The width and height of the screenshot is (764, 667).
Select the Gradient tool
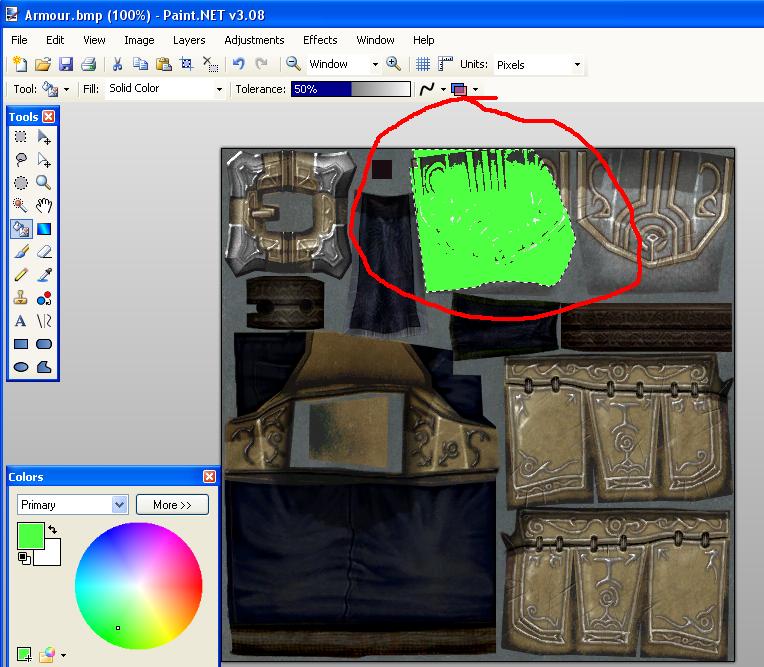point(44,229)
